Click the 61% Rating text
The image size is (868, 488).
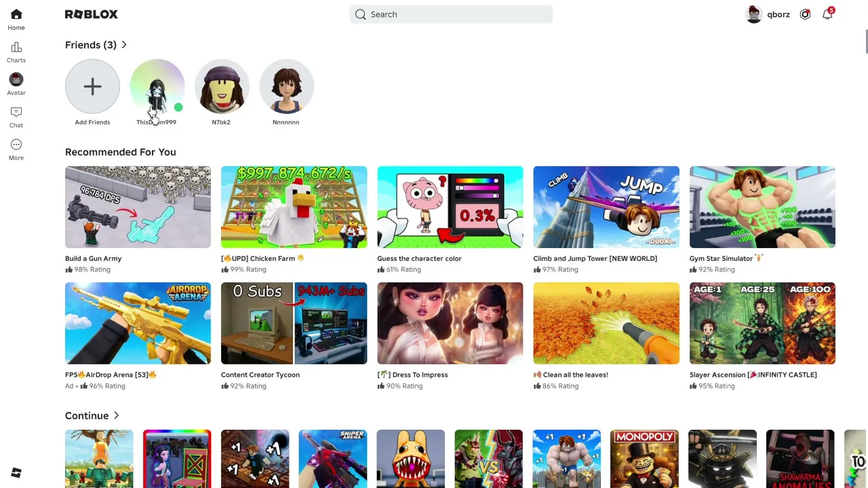pos(403,270)
